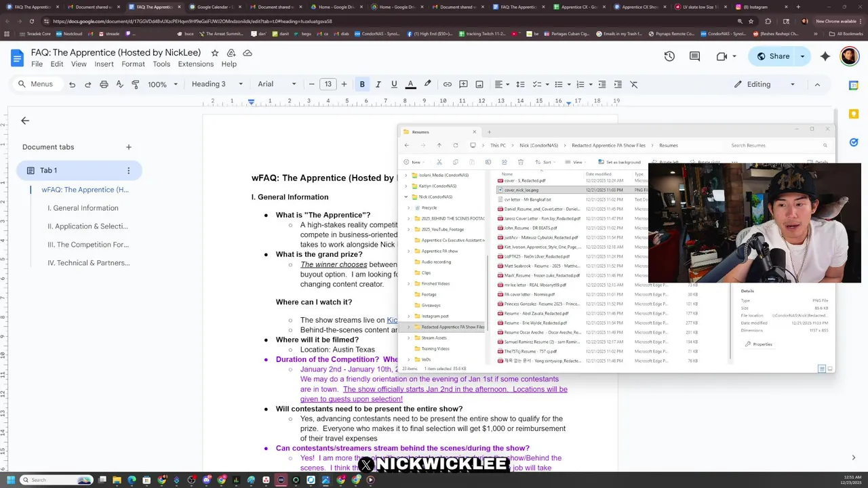Star this document
The image size is (868, 488).
215,53
